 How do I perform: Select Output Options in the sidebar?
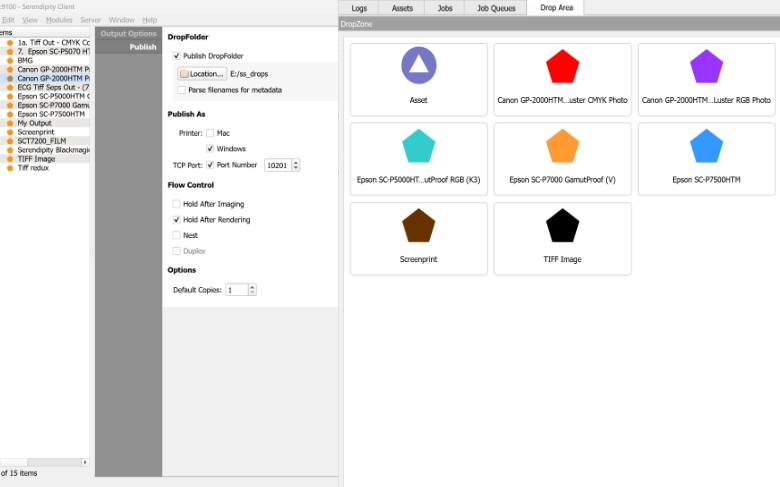click(x=128, y=34)
